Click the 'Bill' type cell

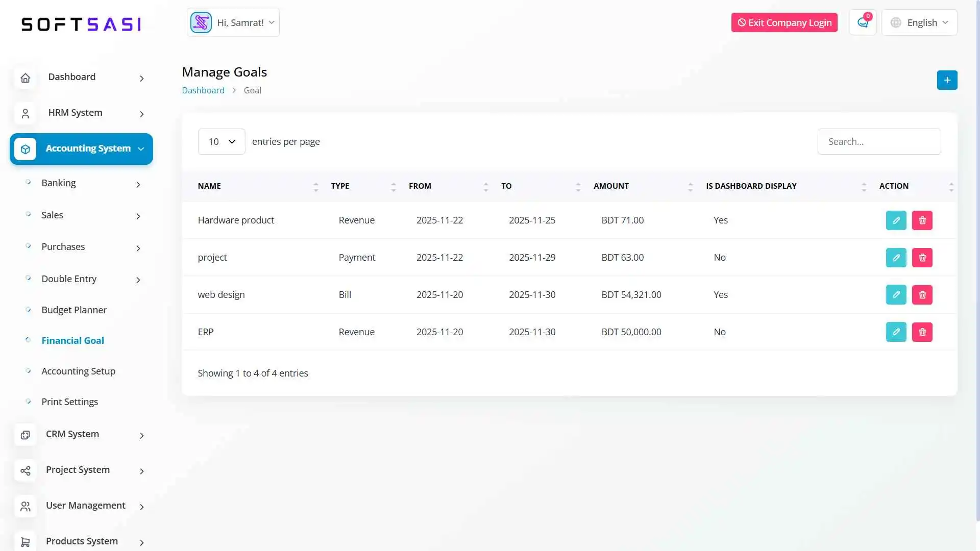point(345,295)
